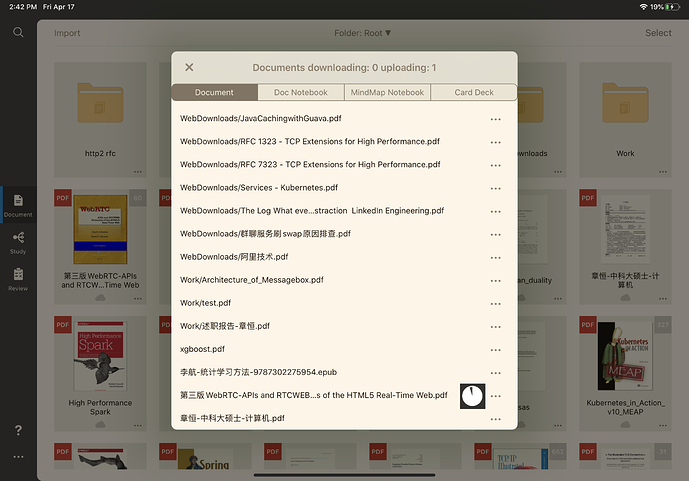Open options for 阿里技术.pdf
The width and height of the screenshot is (689, 481).
point(496,257)
